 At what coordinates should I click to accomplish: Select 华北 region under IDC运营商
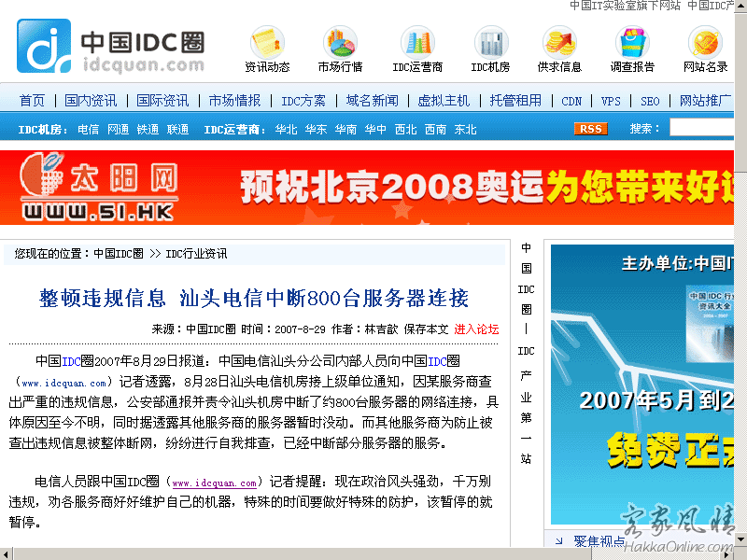pyautogui.click(x=286, y=130)
